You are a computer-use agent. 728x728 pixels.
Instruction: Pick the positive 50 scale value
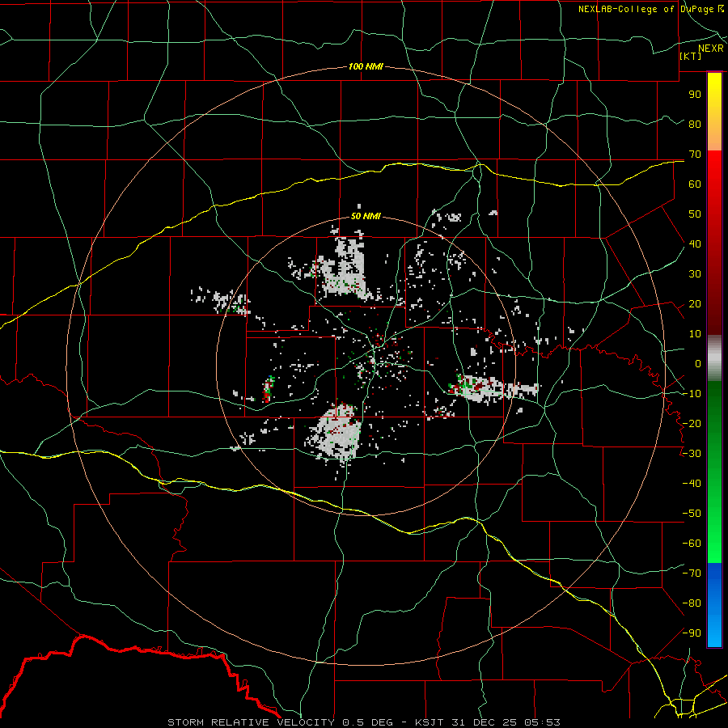tap(695, 214)
